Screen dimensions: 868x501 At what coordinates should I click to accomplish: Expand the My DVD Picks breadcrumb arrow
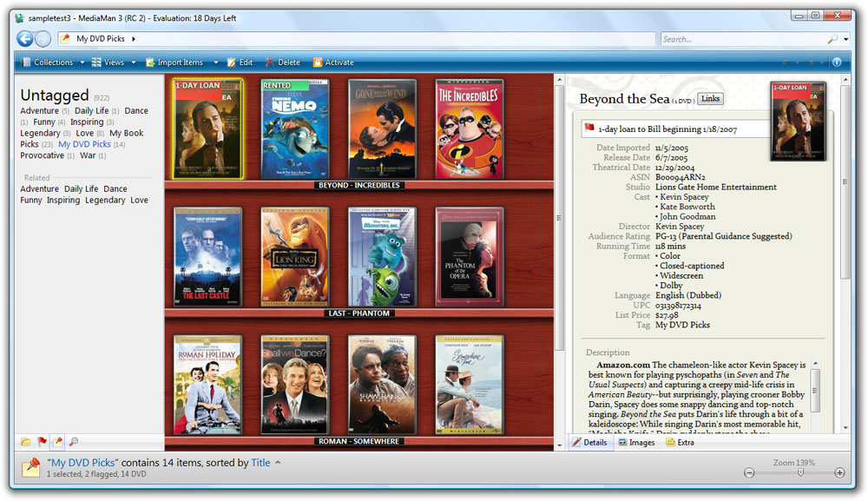(x=134, y=39)
